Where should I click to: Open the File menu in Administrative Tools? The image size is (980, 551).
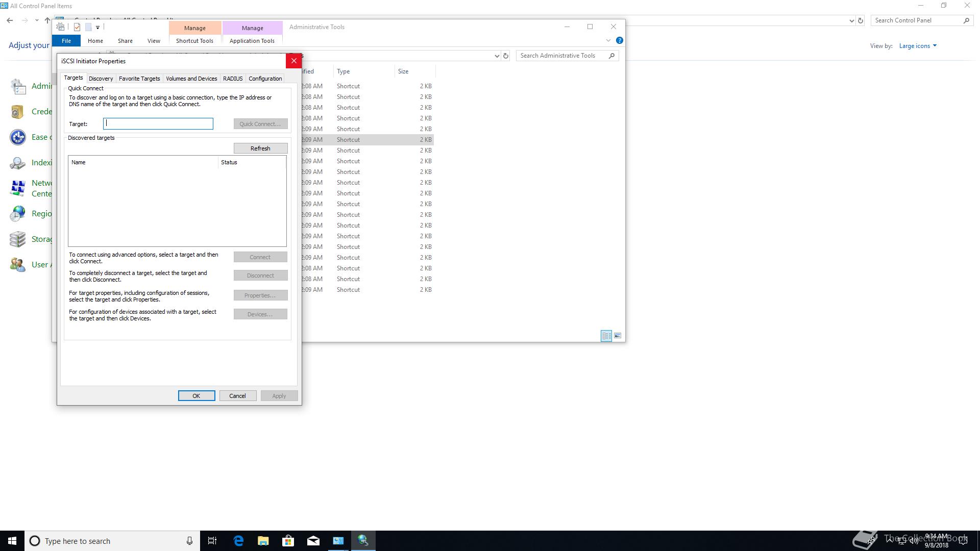(66, 41)
